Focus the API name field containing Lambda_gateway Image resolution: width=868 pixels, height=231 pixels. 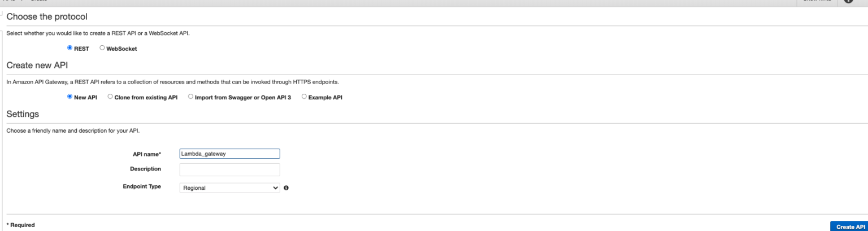(x=229, y=154)
